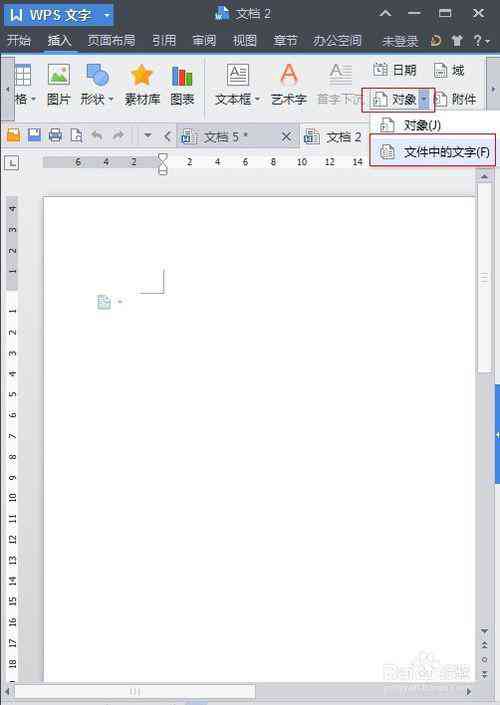This screenshot has width=500, height=705.
Task: Open the WPS 文字 application menu arrow
Action: tap(107, 15)
